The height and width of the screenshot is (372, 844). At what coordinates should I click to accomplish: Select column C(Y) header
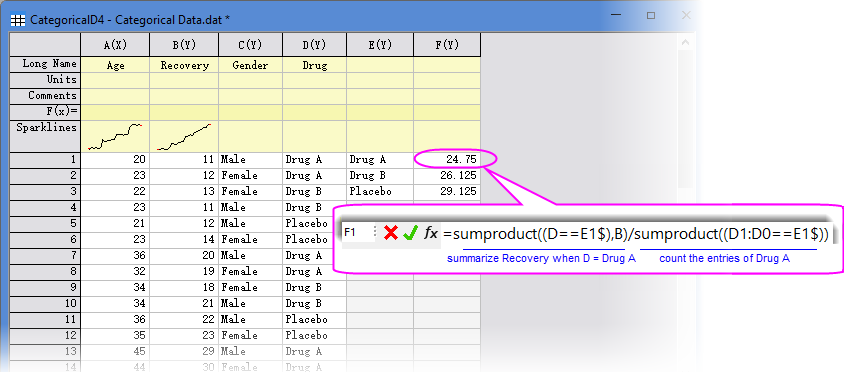pyautogui.click(x=250, y=45)
